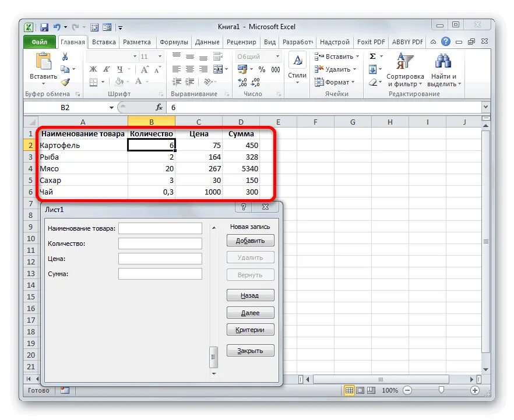The width and height of the screenshot is (514, 420).
Task: Click the Добавить button in form
Action: click(251, 241)
